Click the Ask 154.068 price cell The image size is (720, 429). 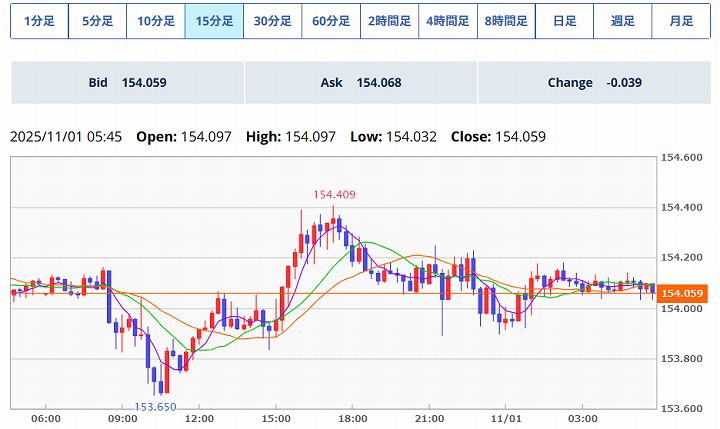(361, 83)
